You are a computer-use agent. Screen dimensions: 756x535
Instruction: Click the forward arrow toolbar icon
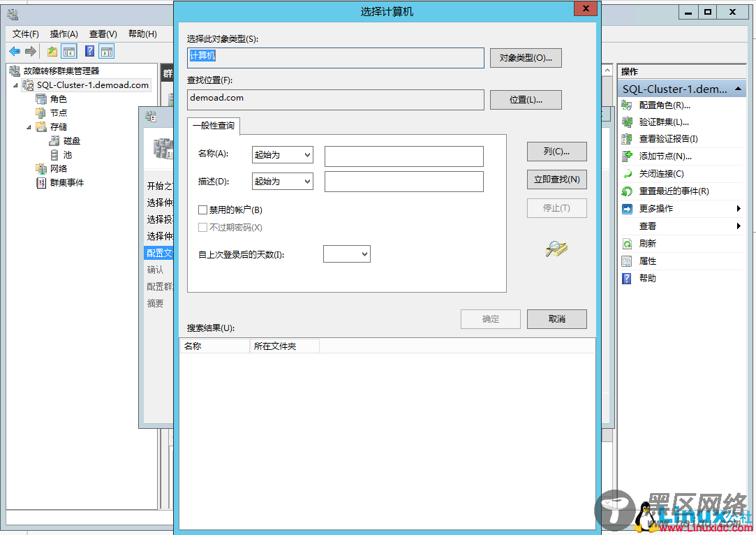[x=31, y=51]
